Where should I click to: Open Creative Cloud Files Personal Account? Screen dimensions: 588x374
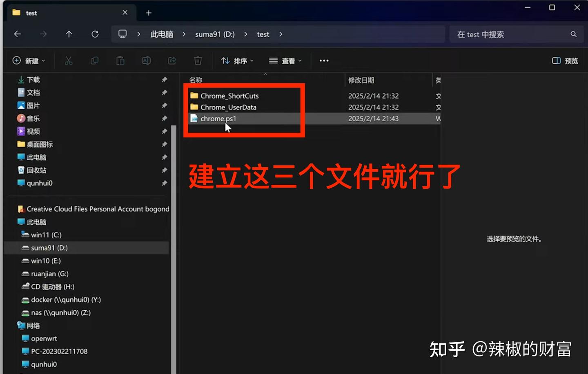point(94,209)
